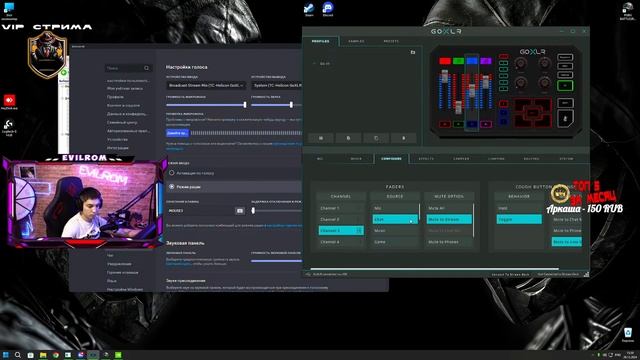Open File Explorer from the taskbar
Image resolution: width=640 pixels, height=360 pixels.
pos(43,355)
